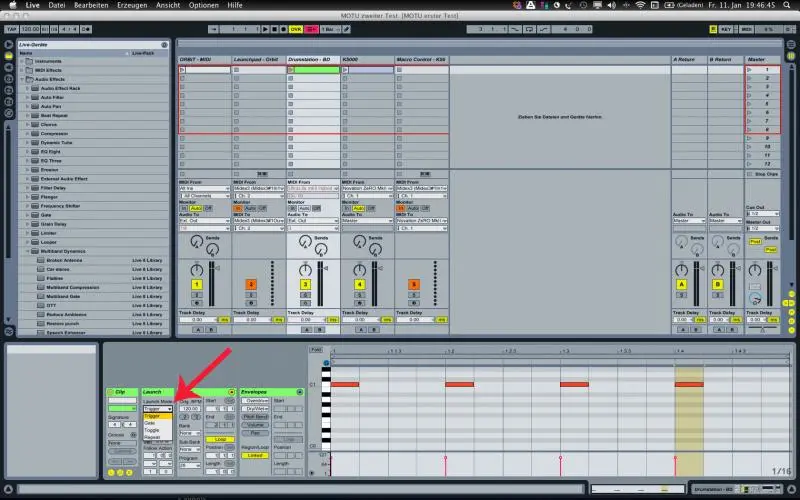
Task: Toggle the Linked envelope button
Action: coord(254,455)
